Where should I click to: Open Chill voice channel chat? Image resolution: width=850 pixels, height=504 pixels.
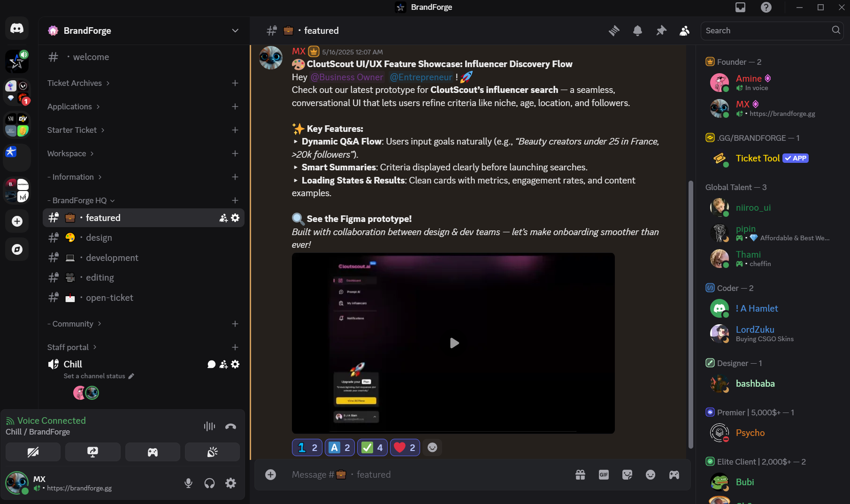[211, 364]
